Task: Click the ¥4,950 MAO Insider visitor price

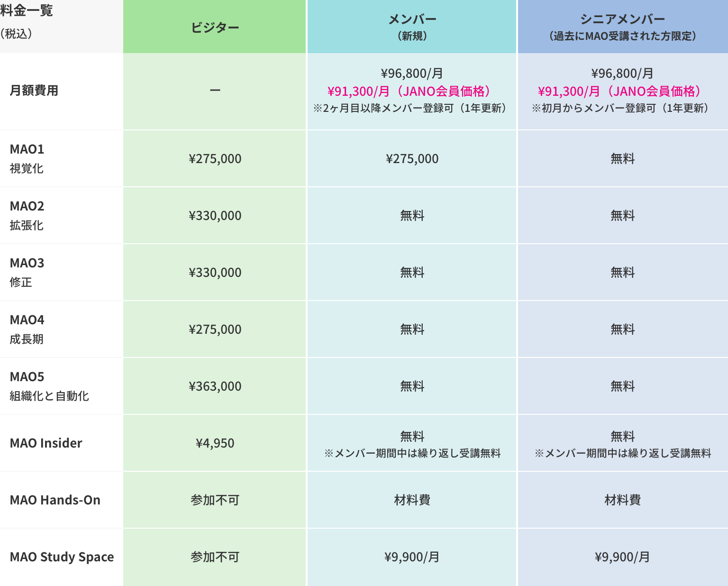Action: [x=215, y=443]
